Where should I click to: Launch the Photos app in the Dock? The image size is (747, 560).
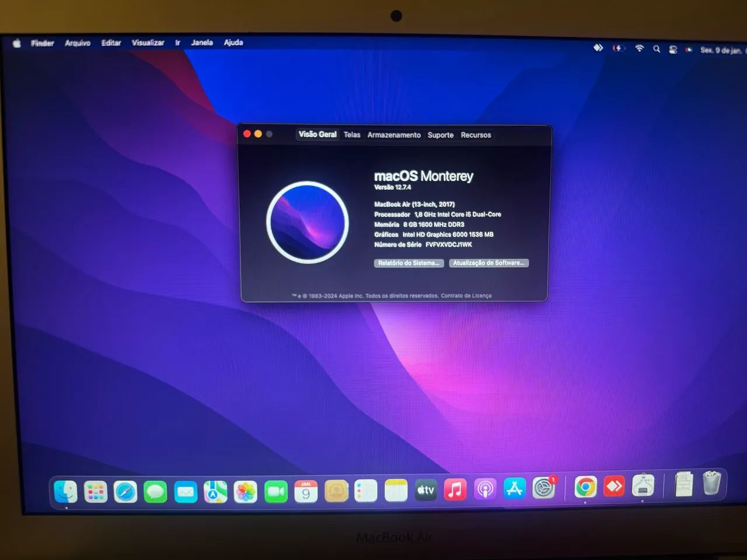click(x=246, y=492)
